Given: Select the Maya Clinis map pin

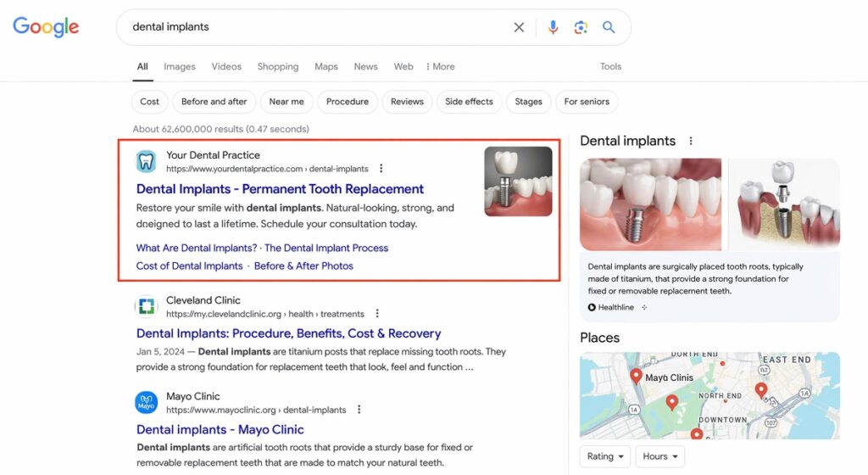Looking at the screenshot, I should pos(636,376).
